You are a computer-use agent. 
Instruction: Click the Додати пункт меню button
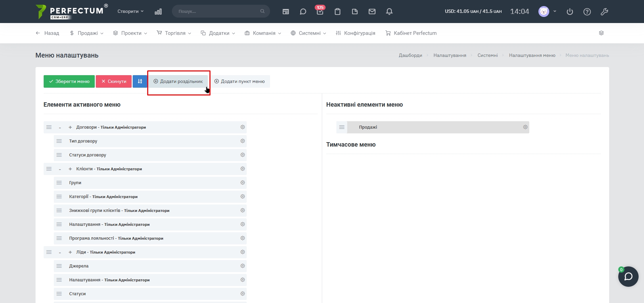[x=240, y=81]
